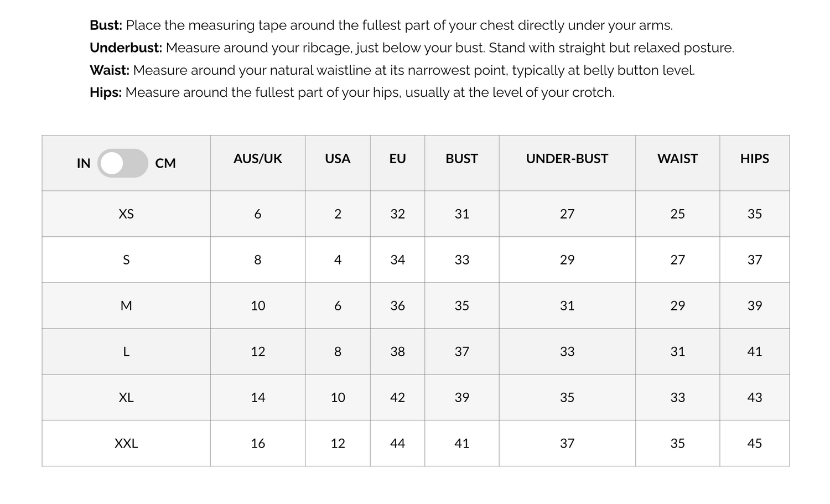This screenshot has height=504, width=830.
Task: Select the CM unit label
Action: (165, 163)
